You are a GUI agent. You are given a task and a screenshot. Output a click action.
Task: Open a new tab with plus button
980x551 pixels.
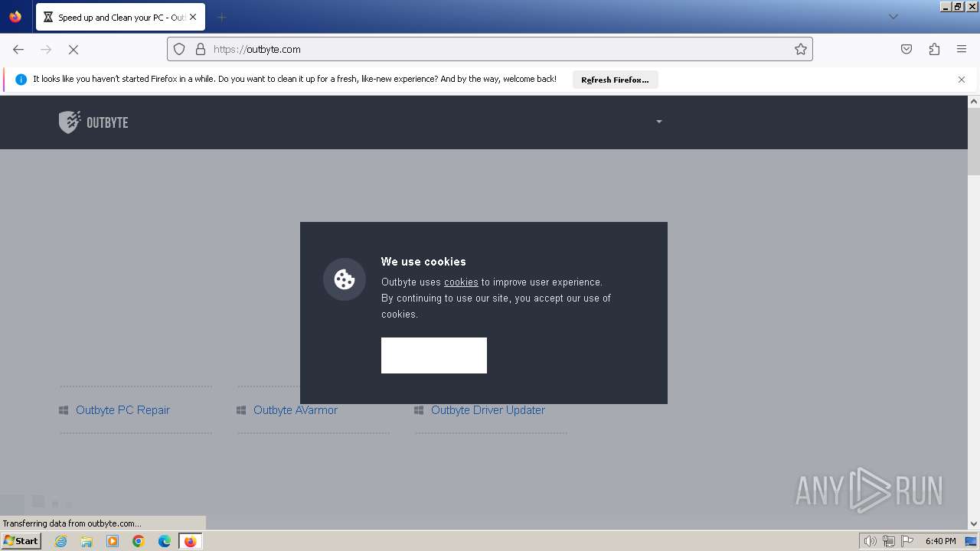[x=222, y=17]
